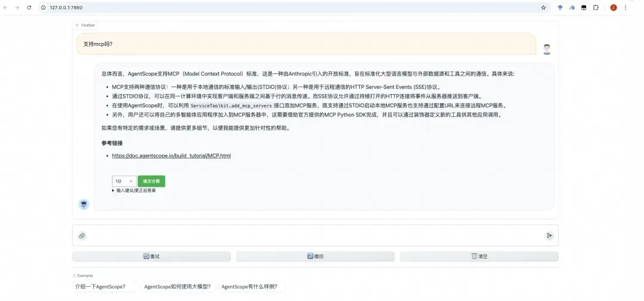
Task: Open the black square extension icon
Action: (x=584, y=7)
